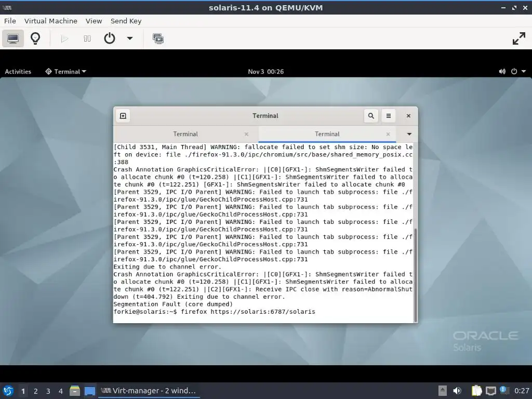This screenshot has width=532, height=399.
Task: Open terminal hamburger menu
Action: pos(389,116)
